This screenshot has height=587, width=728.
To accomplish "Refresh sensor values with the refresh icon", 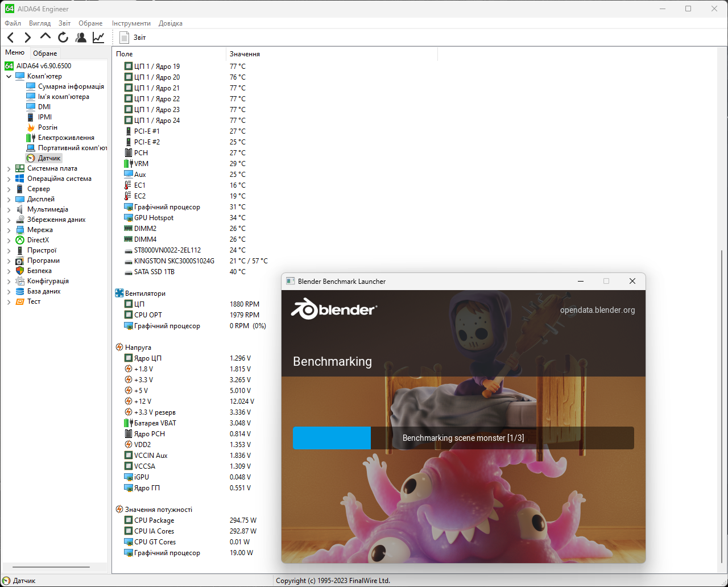I will 63,38.
